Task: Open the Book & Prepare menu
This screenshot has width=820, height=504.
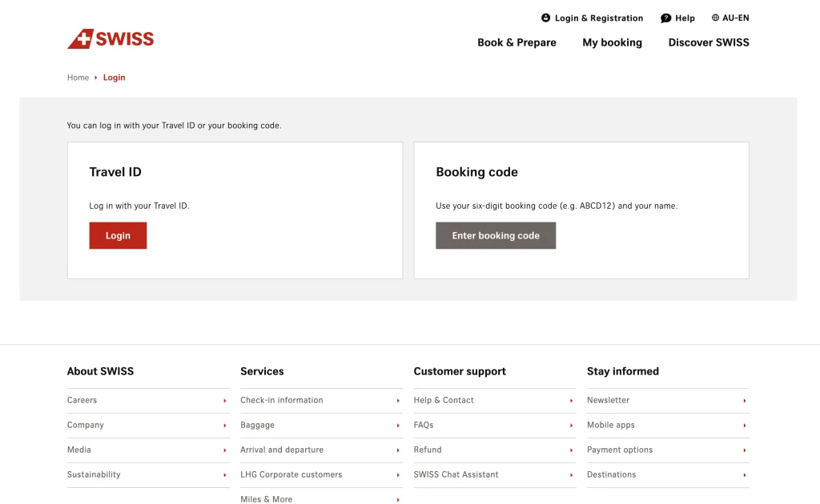Action: [x=517, y=43]
